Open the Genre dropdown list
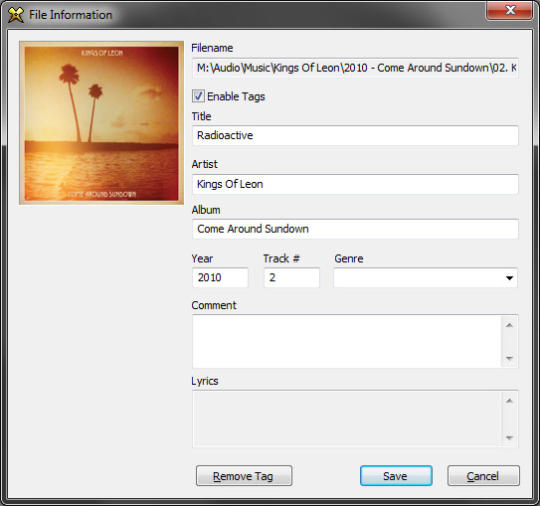This screenshot has height=506, width=540. [509, 278]
